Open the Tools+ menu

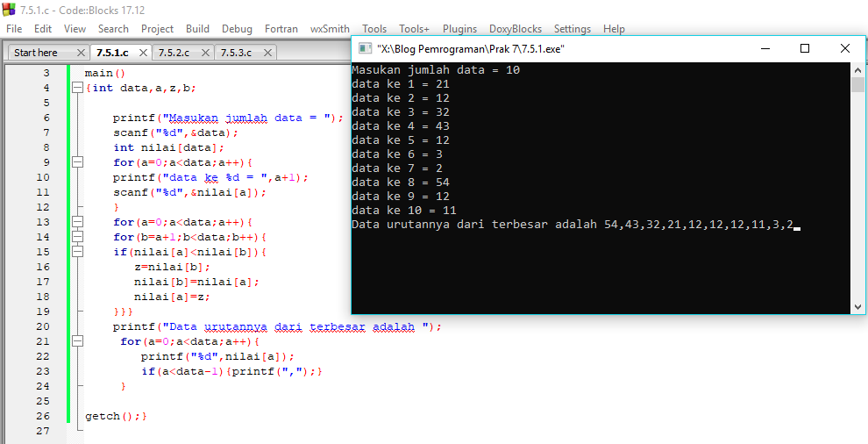tap(415, 29)
